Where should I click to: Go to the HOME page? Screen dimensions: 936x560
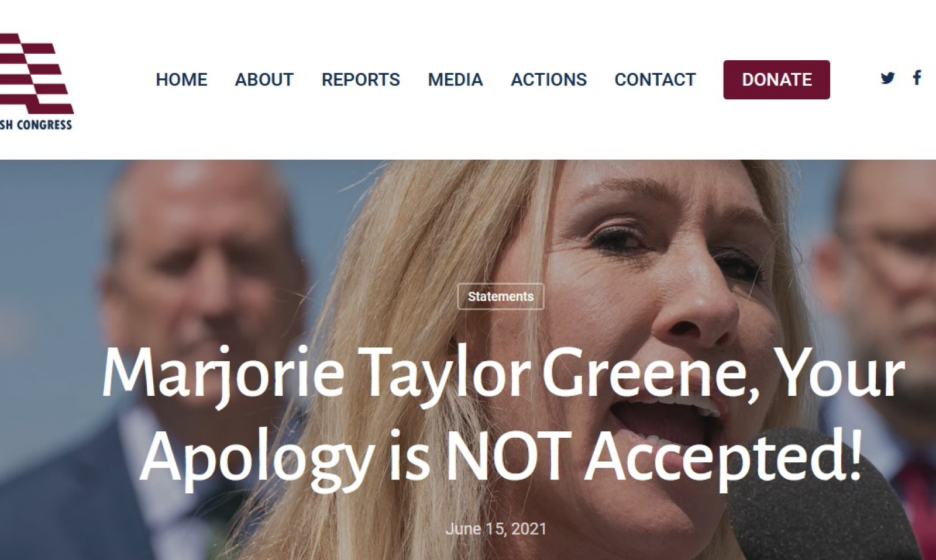pyautogui.click(x=181, y=79)
